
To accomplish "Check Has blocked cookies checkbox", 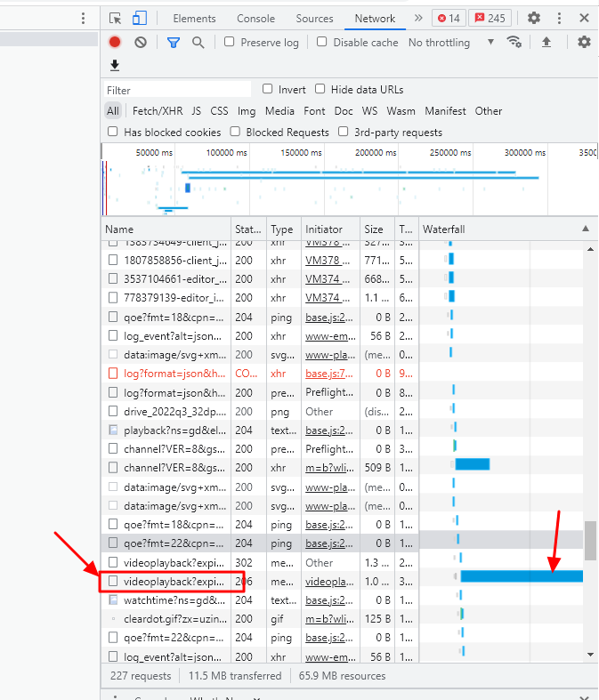I will point(112,132).
